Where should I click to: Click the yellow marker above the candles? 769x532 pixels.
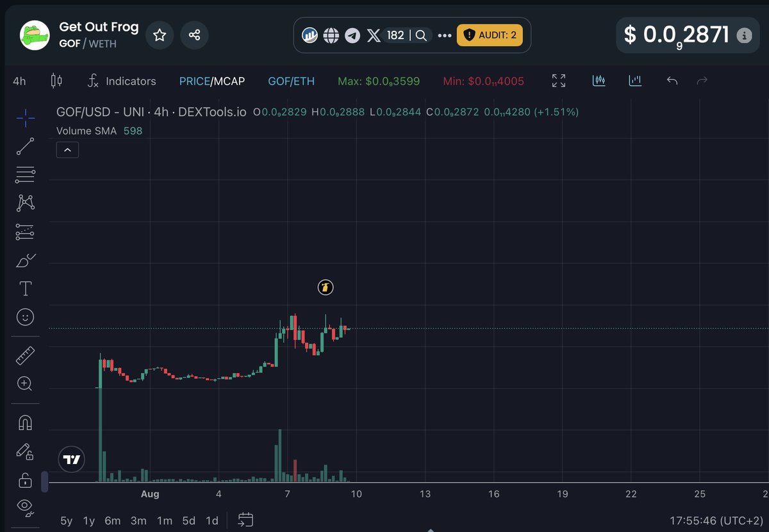(x=326, y=288)
